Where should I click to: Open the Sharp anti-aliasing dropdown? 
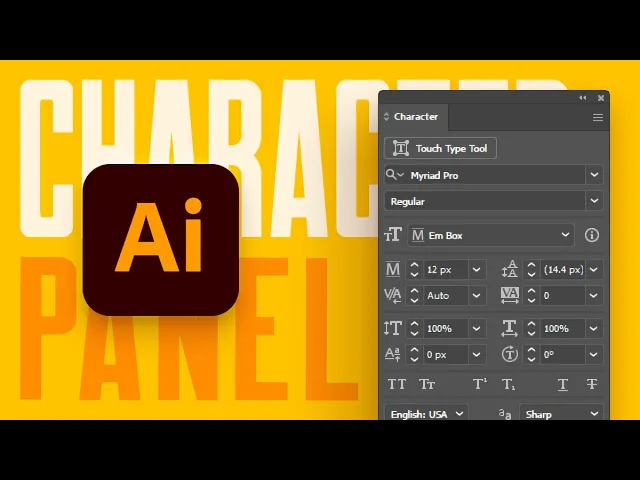point(561,413)
